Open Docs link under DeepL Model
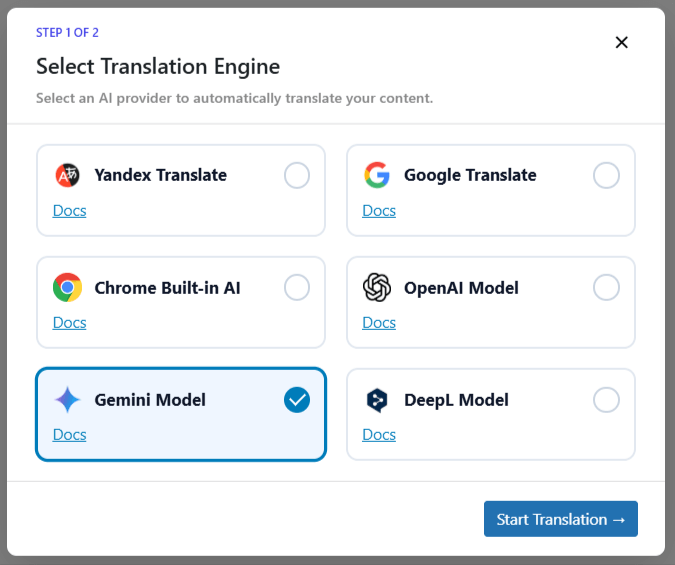Screen dimensions: 675x565 coord(379,435)
